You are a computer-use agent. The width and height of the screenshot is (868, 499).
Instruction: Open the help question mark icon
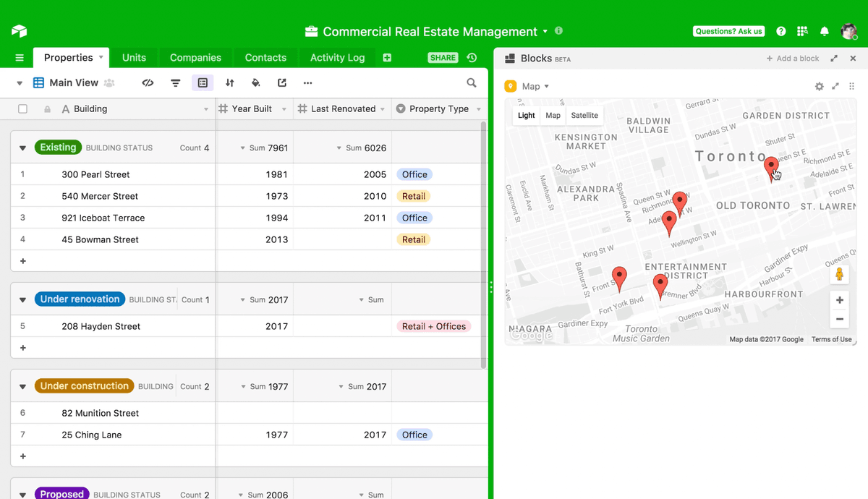781,31
